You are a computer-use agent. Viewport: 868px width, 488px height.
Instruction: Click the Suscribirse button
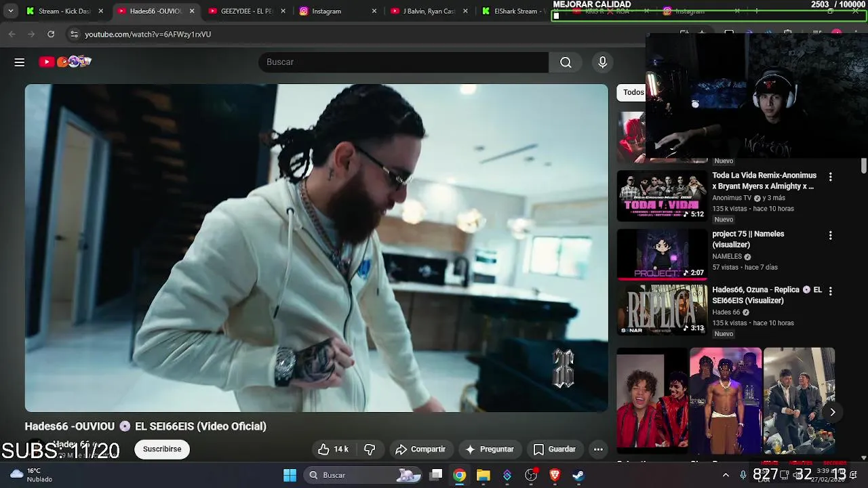162,449
